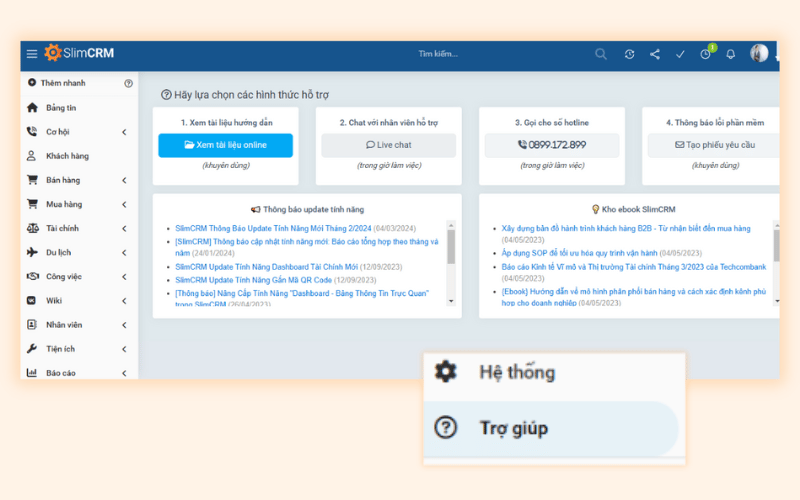800x500 pixels.
Task: Open the hamburger menu icon
Action: point(32,54)
